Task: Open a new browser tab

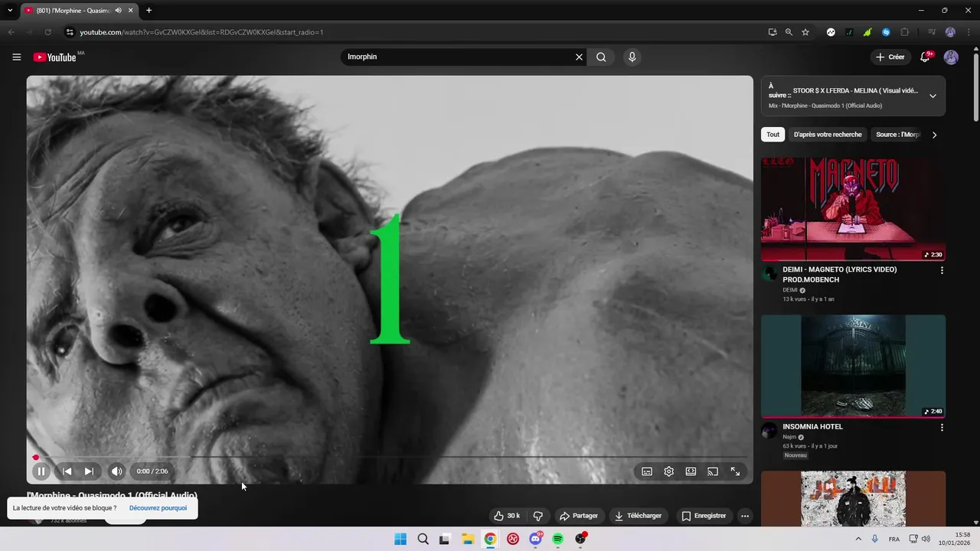Action: (x=149, y=11)
